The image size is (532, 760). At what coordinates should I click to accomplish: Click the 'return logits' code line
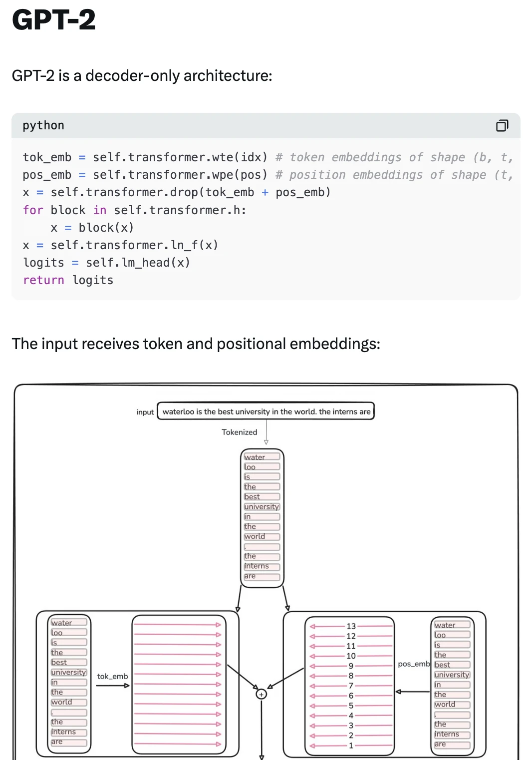tap(68, 280)
